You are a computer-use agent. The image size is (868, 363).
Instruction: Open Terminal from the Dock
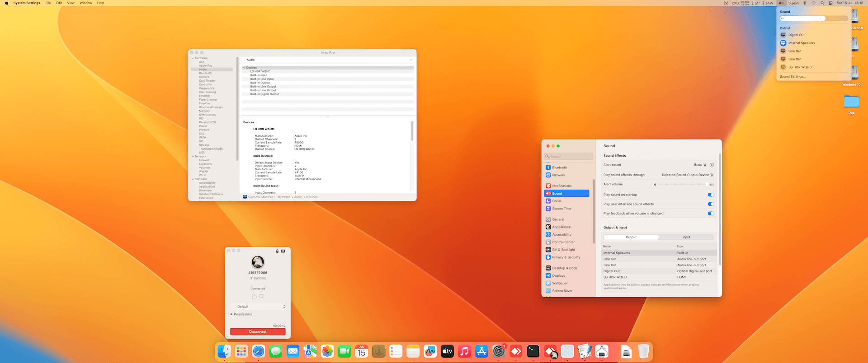(533, 351)
